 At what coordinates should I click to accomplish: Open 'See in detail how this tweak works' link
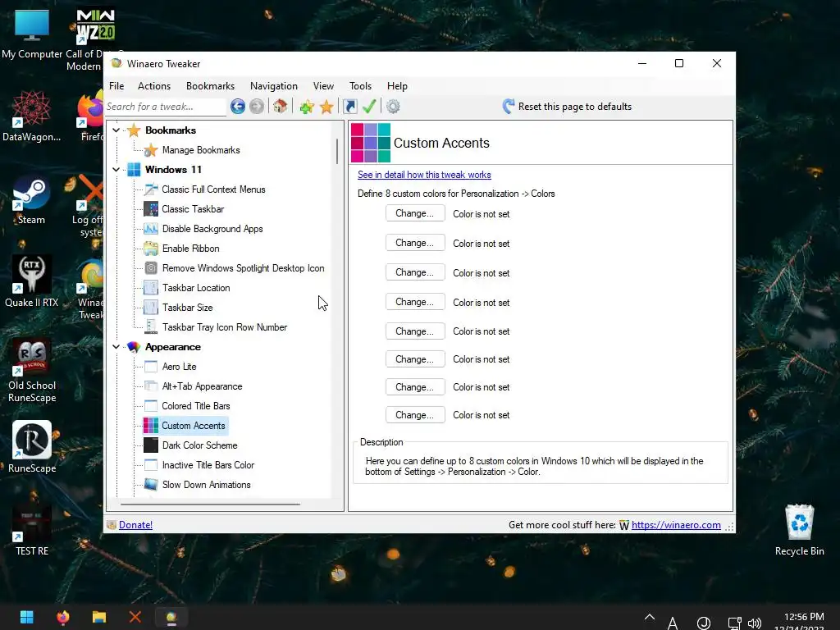pyautogui.click(x=424, y=175)
